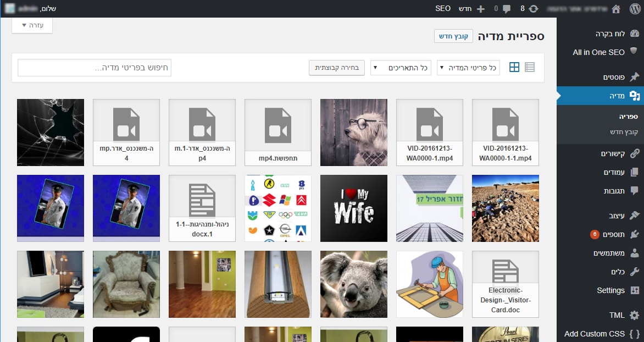Select the Electronic-Design-_Visitor-Card.doc file

coord(505,284)
